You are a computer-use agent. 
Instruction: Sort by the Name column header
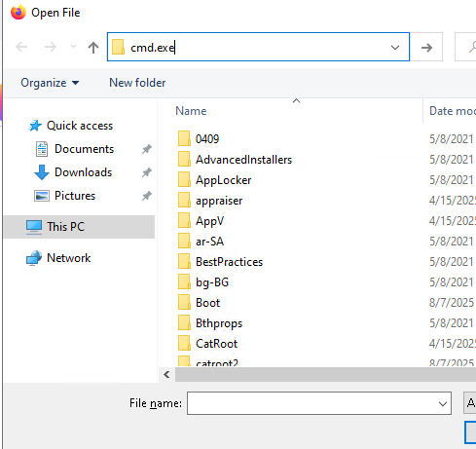[191, 111]
